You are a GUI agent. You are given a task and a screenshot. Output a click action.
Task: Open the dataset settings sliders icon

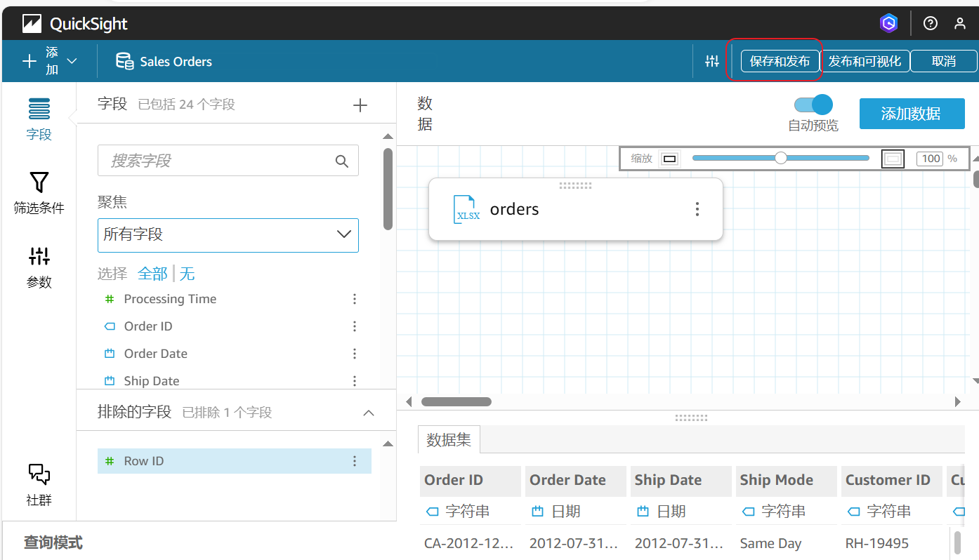(712, 62)
